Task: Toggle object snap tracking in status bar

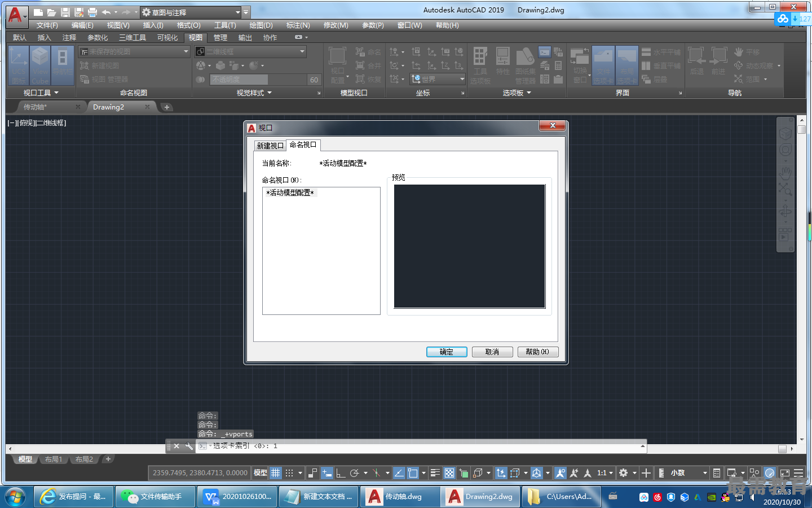Action: 399,473
